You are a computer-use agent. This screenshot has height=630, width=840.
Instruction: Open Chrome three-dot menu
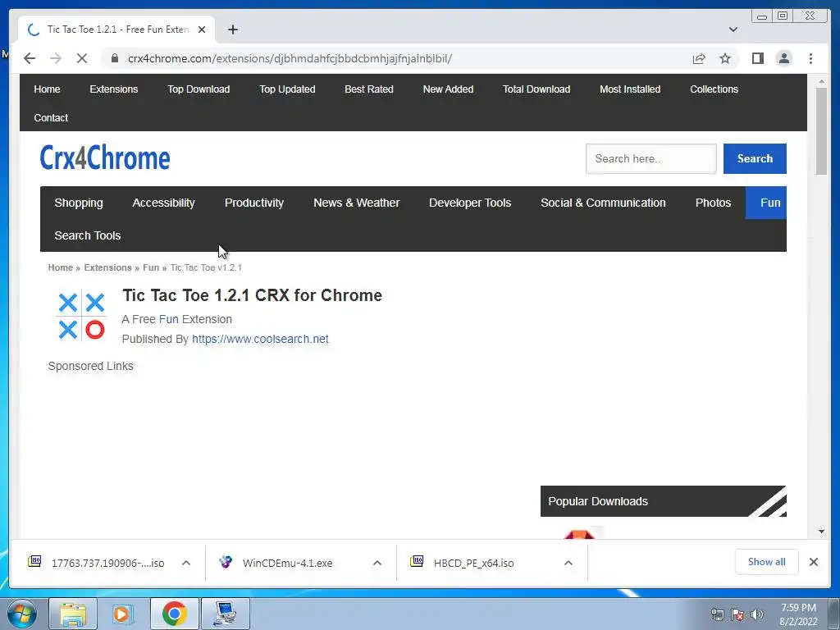(x=810, y=58)
